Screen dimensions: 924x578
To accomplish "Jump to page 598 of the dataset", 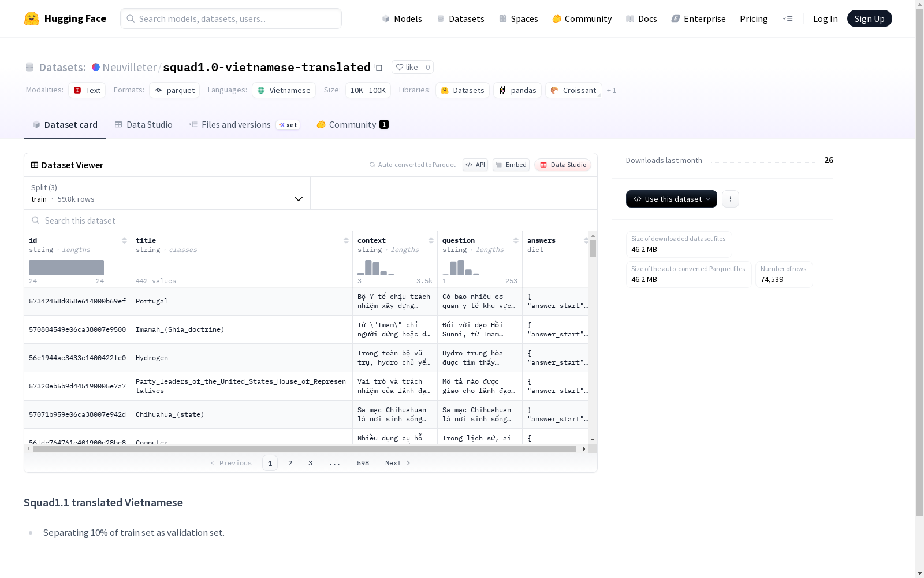I will click(363, 463).
